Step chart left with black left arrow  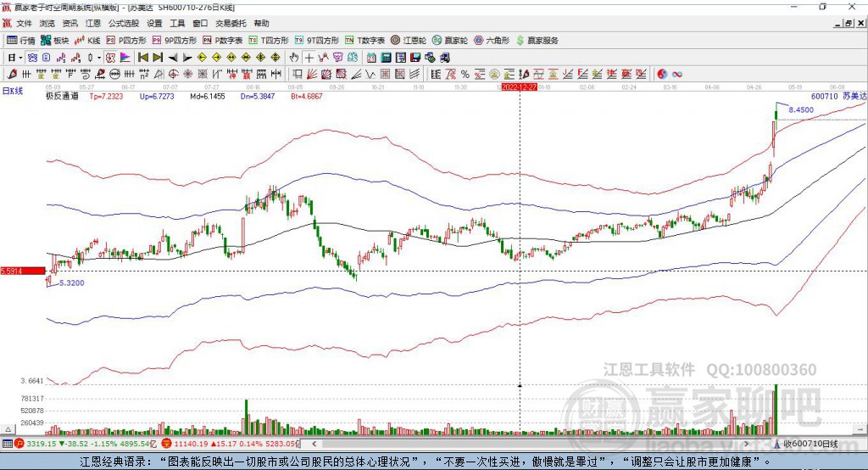click(173, 58)
